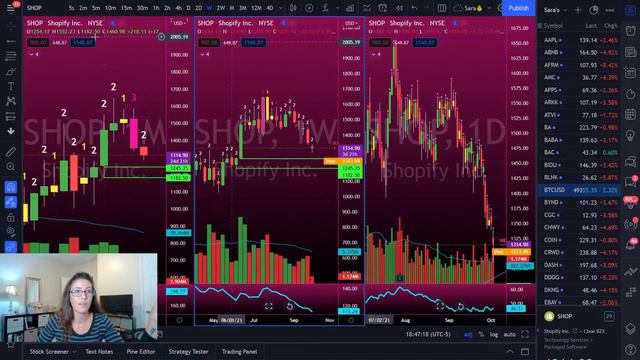This screenshot has height=360, width=640.
Task: Open the chats speech bubbles panel
Action: coord(630,162)
